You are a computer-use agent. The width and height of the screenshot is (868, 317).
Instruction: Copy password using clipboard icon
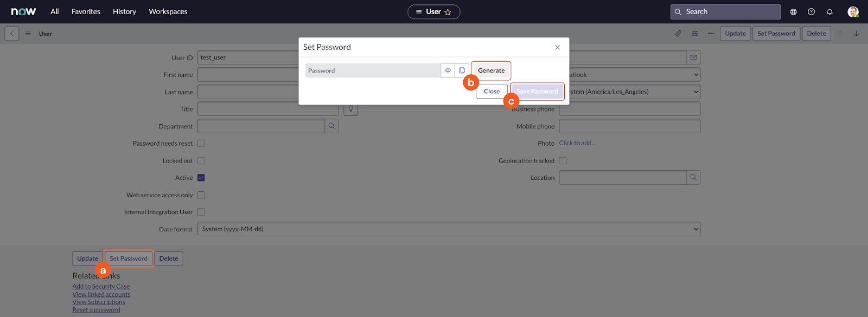pyautogui.click(x=462, y=70)
